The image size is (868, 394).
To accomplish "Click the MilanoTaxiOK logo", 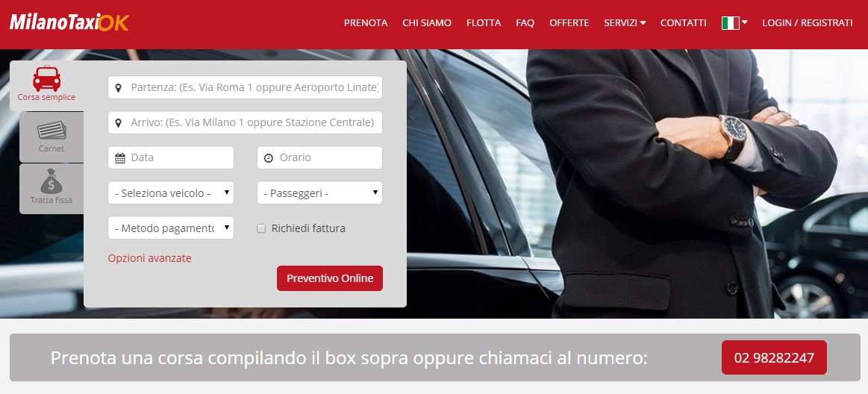I will 69,22.
